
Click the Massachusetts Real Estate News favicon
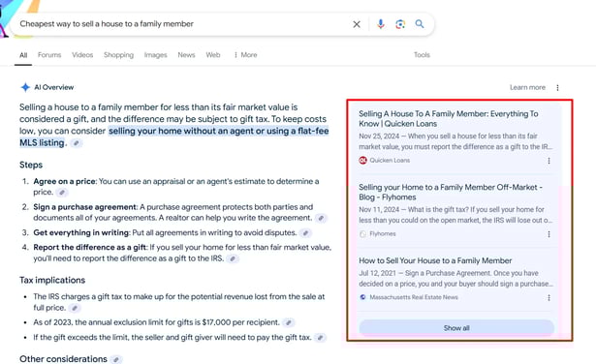[362, 297]
